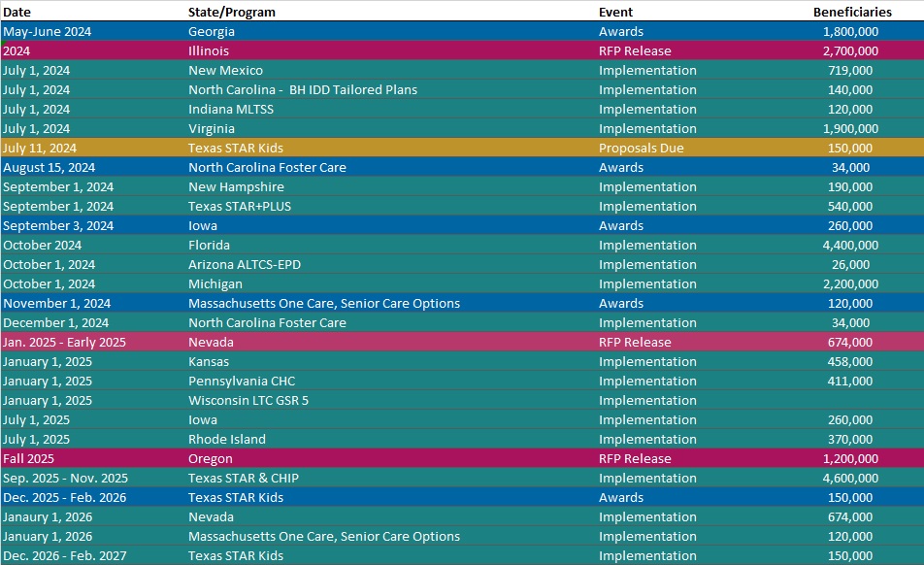Select the Georgia program cell
Viewport: 924px width, 565px height.
tap(212, 31)
